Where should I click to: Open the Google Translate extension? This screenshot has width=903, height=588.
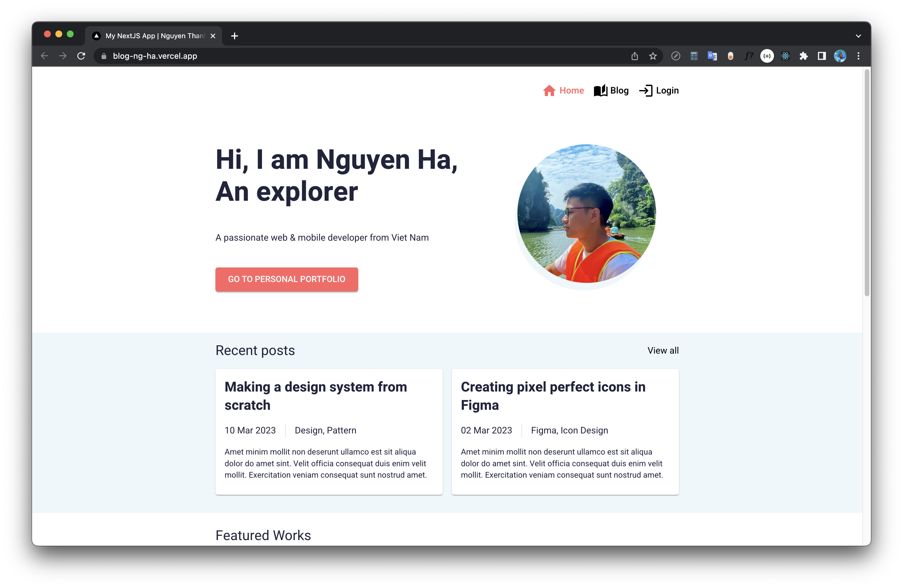tap(712, 56)
